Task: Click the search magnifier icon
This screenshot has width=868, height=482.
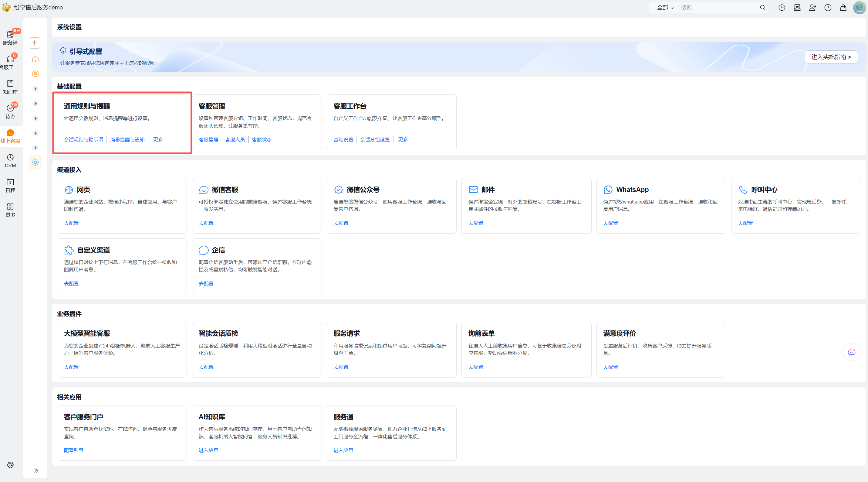Action: [x=762, y=7]
